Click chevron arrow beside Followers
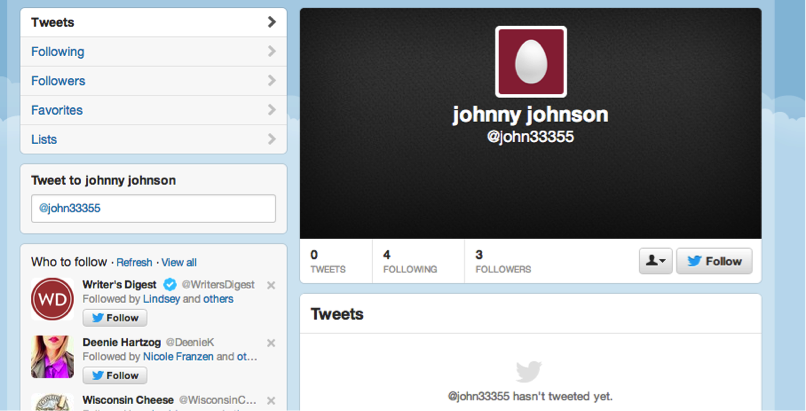 (x=272, y=81)
